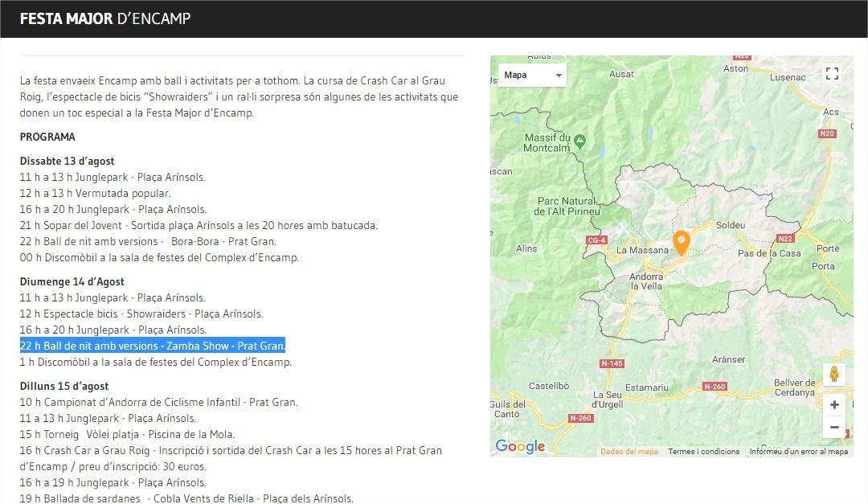Viewport: 868px width, 504px height.
Task: Click the Showraiders espectacle bicis line
Action: (x=141, y=314)
